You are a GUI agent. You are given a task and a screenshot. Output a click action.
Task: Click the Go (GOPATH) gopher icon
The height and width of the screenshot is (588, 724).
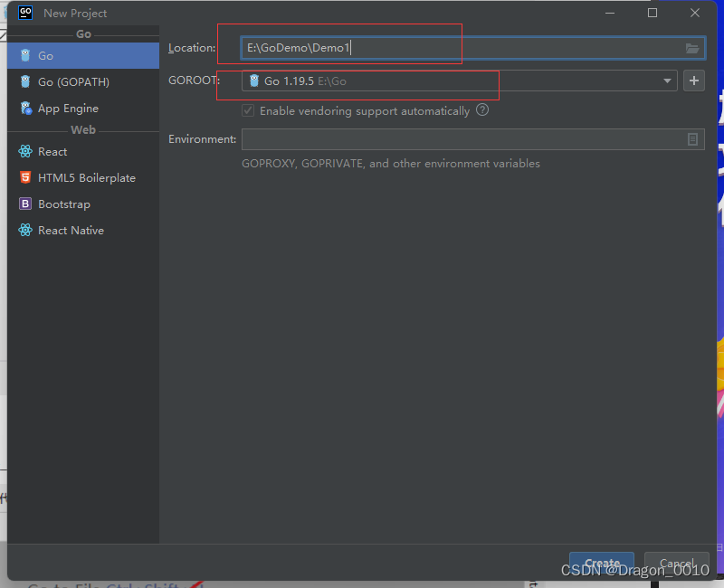coord(25,81)
